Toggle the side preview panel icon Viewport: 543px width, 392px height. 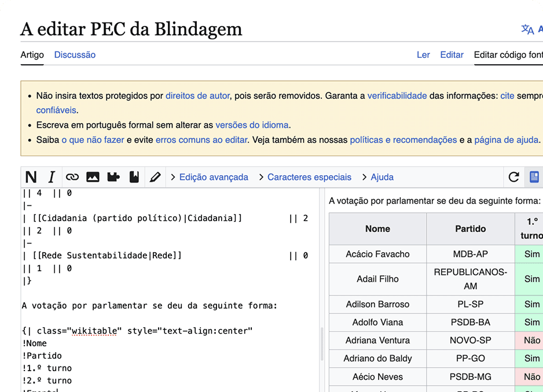(534, 177)
